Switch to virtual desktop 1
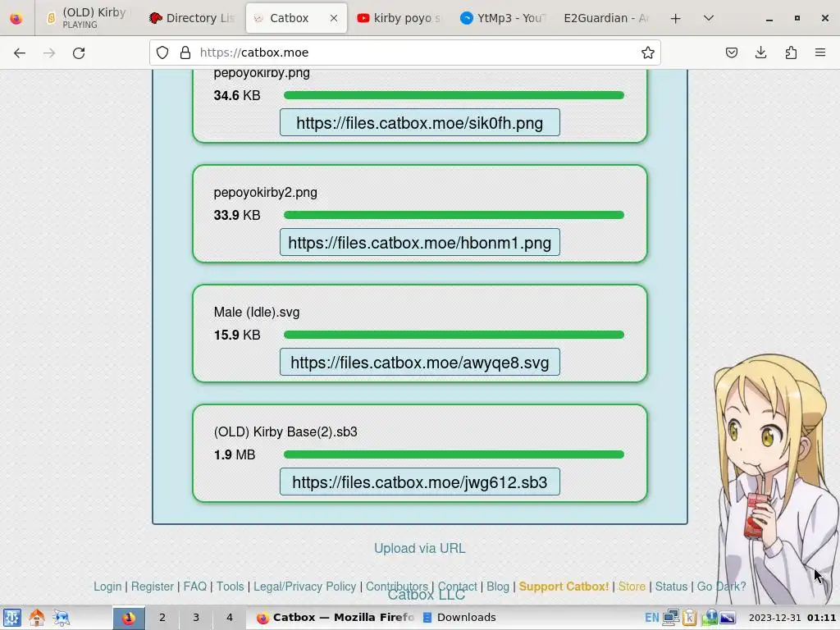Viewport: 840px width, 630px height. 129,618
